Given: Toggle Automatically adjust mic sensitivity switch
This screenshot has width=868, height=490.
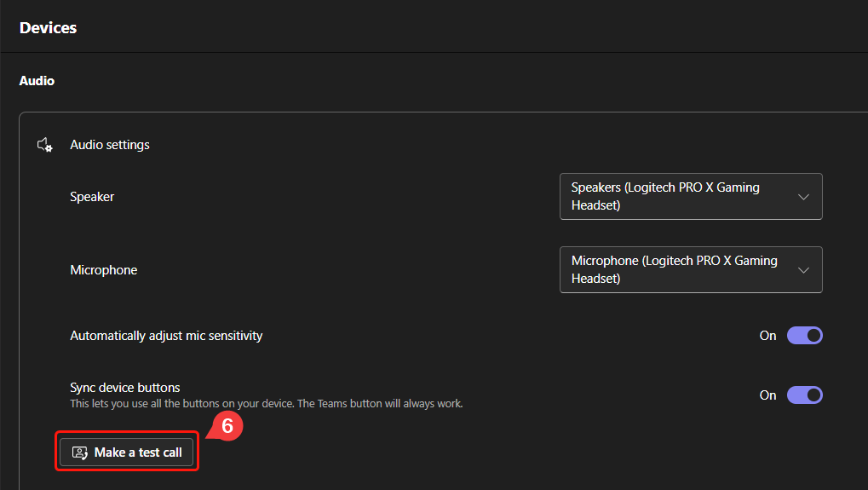Looking at the screenshot, I should [805, 336].
